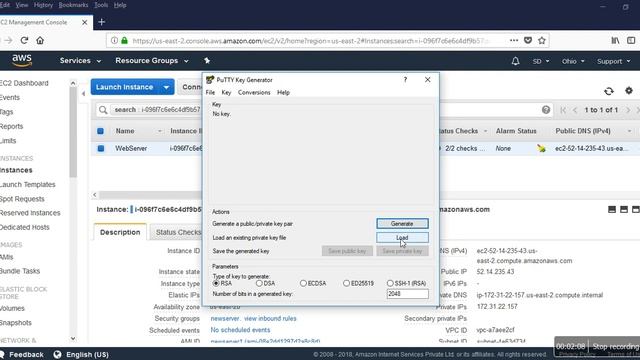Click the Generate key pair button
Image resolution: width=640 pixels, height=360 pixels.
point(402,224)
